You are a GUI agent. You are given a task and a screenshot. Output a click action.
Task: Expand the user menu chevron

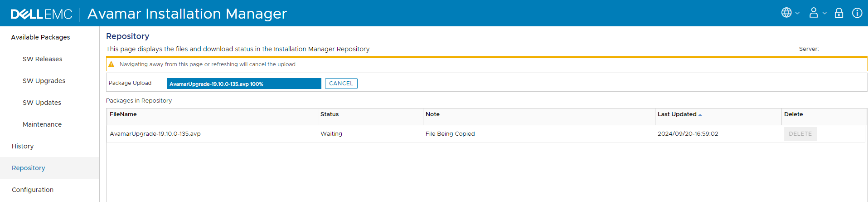tap(824, 13)
